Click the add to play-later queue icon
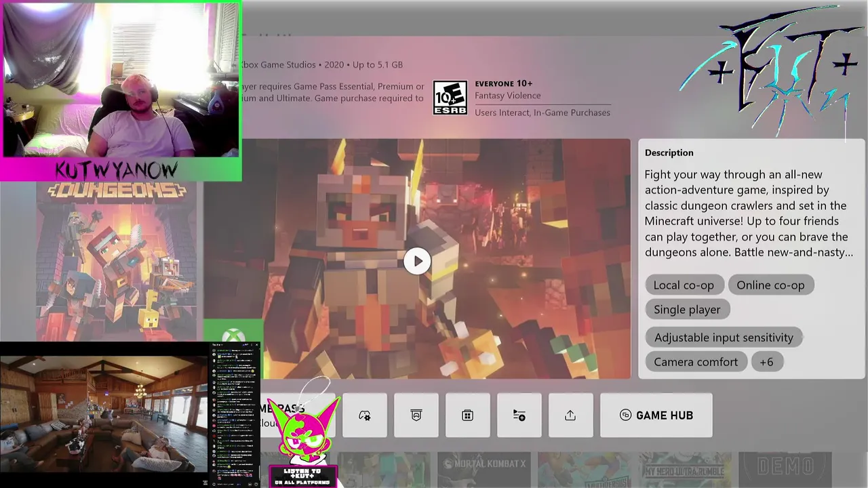Image resolution: width=868 pixels, height=488 pixels. (519, 415)
